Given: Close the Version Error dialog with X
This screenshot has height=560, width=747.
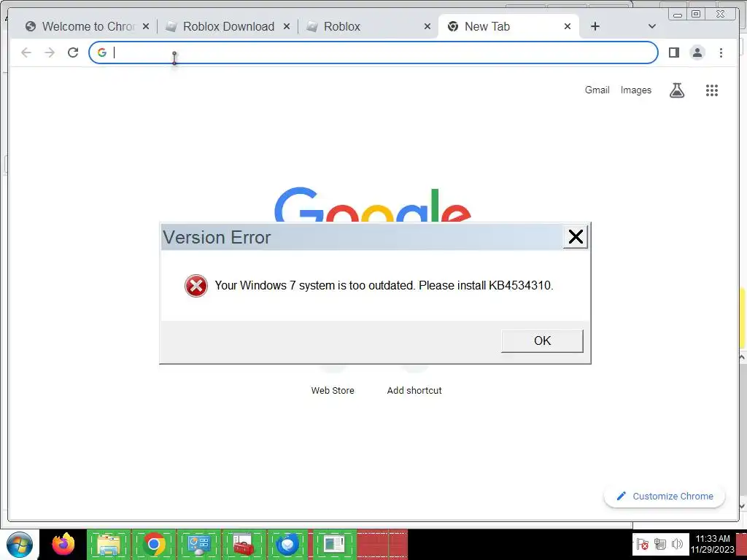Looking at the screenshot, I should 576,237.
